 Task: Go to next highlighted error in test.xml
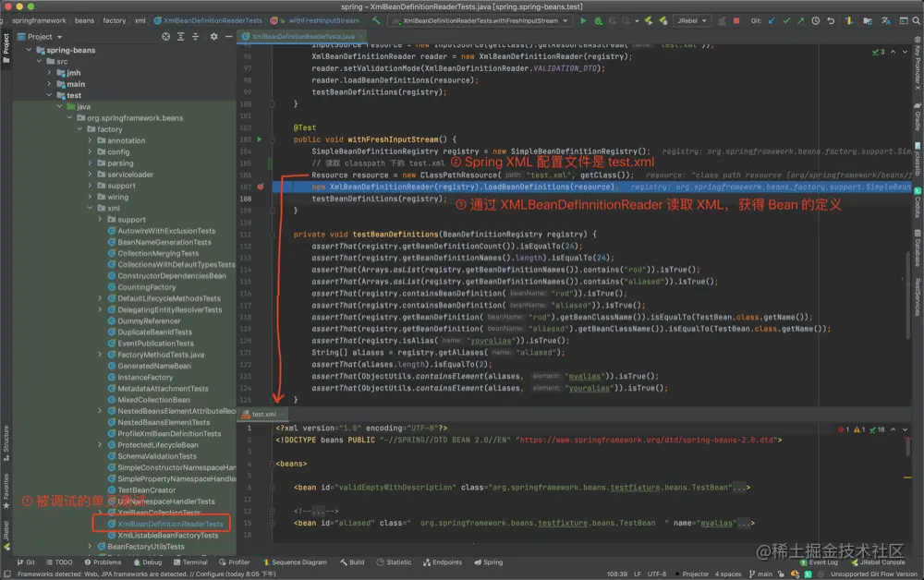coord(905,429)
